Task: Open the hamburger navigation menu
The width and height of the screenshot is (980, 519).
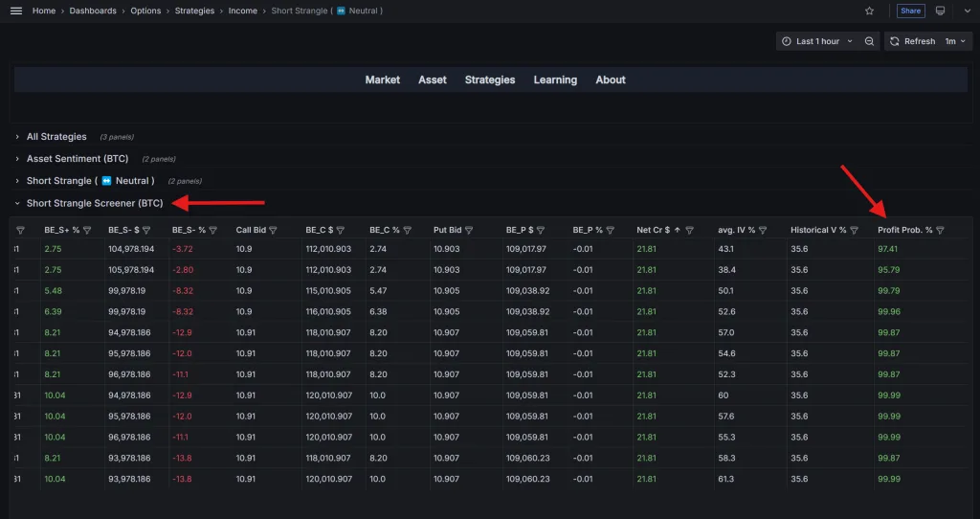Action: (16, 11)
